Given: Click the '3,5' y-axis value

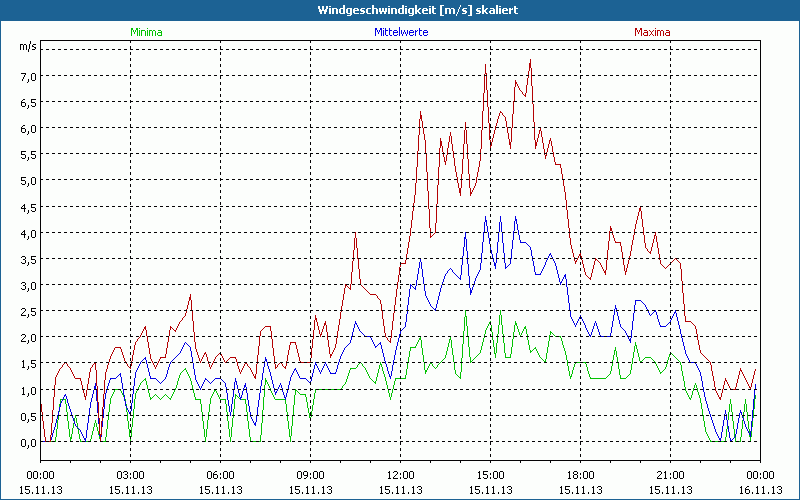Looking at the screenshot, I should click(x=29, y=259).
